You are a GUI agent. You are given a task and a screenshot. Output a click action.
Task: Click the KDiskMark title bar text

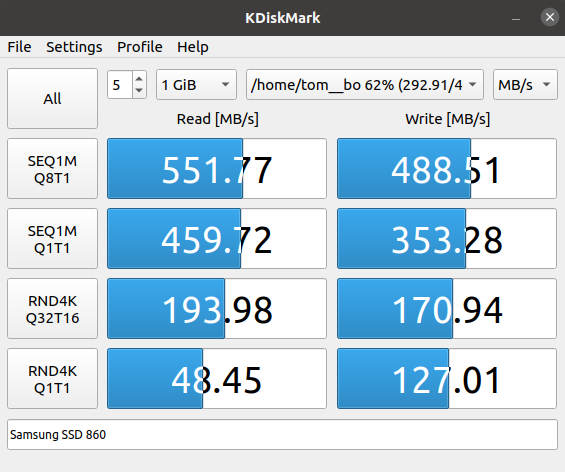click(282, 18)
